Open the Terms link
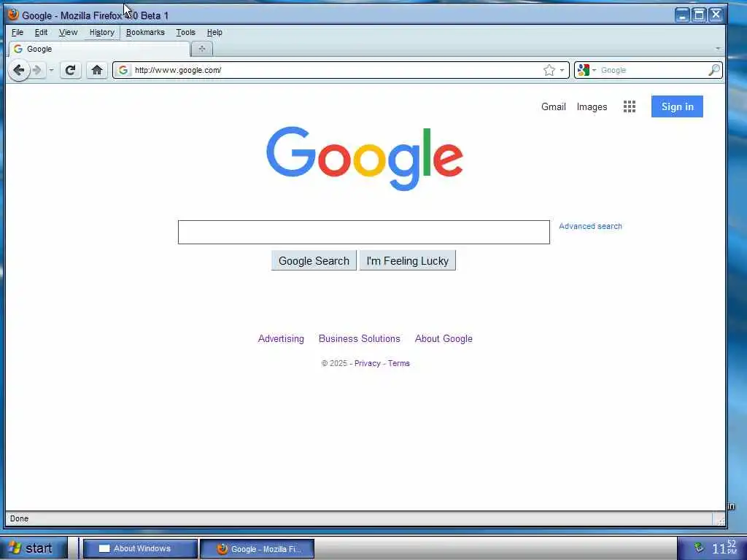This screenshot has width=747, height=560. pyautogui.click(x=399, y=363)
